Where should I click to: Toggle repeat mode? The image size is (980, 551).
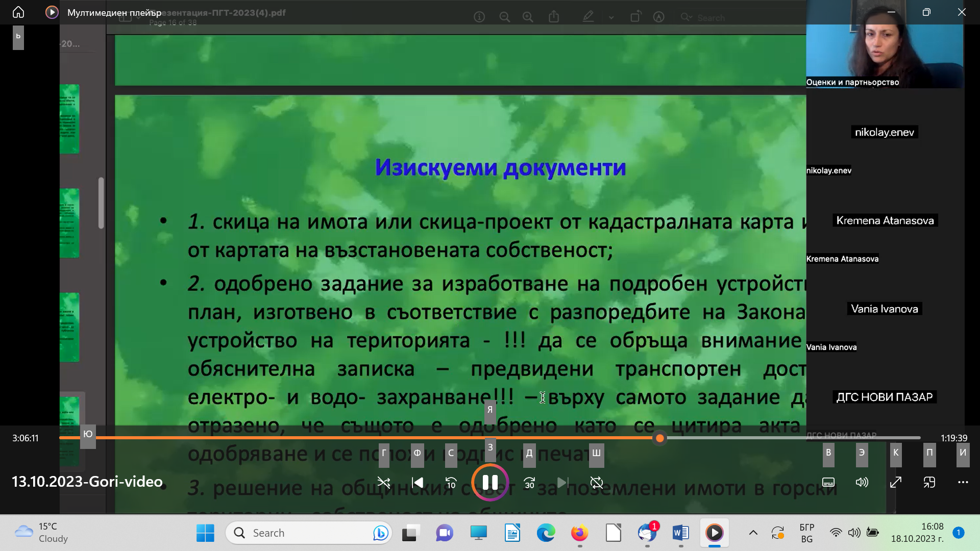[x=596, y=482]
